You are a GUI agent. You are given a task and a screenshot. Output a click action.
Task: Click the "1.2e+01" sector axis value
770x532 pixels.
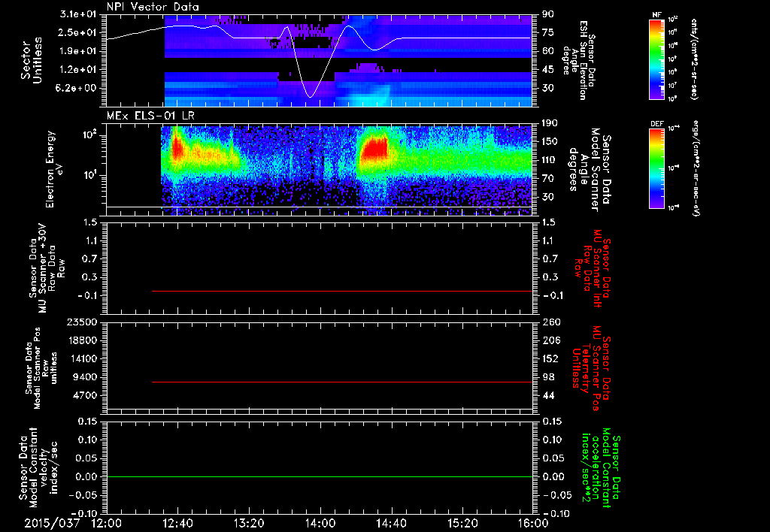[77, 70]
